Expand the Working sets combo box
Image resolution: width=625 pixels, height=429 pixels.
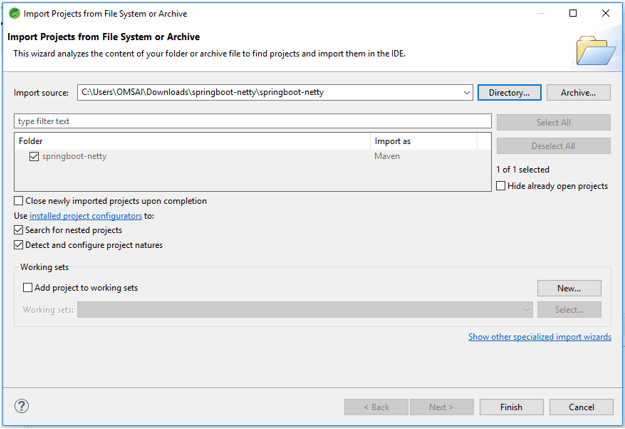click(x=526, y=310)
